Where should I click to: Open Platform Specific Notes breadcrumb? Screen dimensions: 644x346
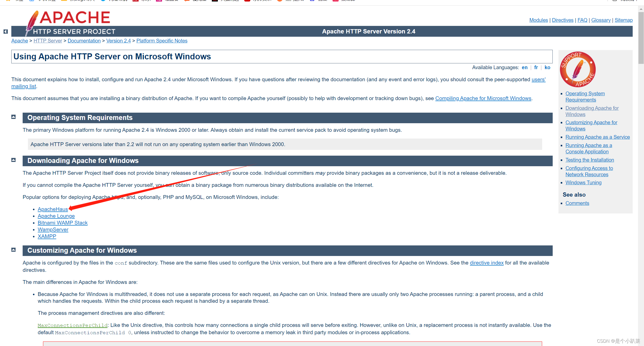click(162, 41)
